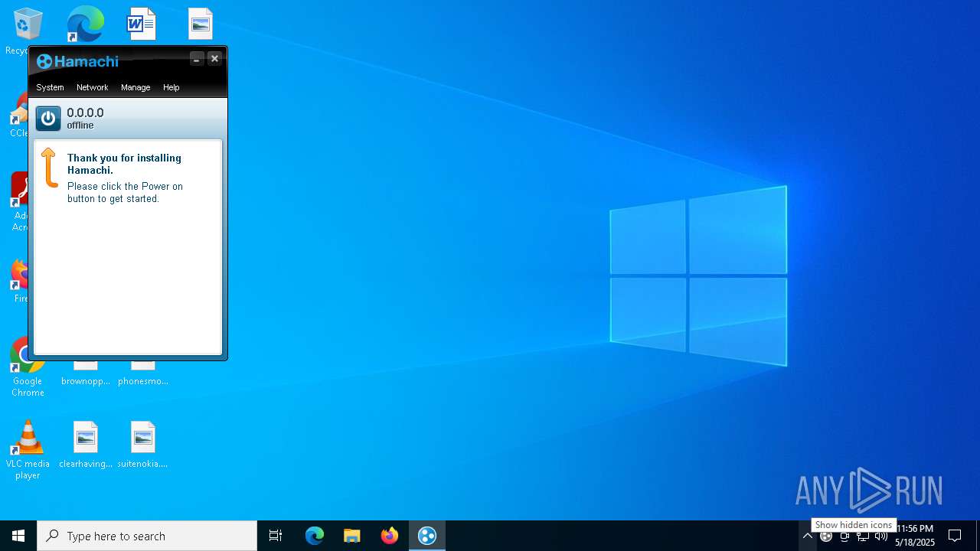Select the suitenokia image file
Viewport: 980px width, 551px height.
[142, 445]
